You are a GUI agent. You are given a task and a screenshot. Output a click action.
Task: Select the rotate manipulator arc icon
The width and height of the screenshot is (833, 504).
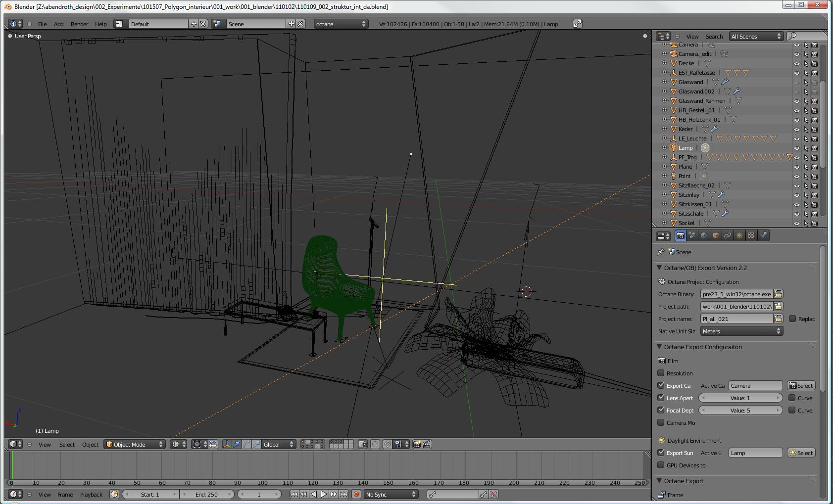tap(246, 444)
